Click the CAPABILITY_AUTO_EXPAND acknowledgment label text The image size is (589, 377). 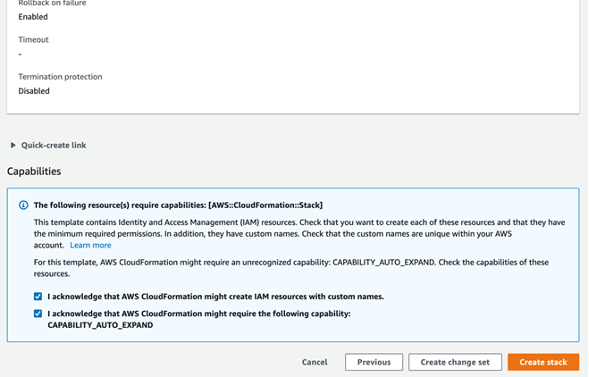[199, 319]
